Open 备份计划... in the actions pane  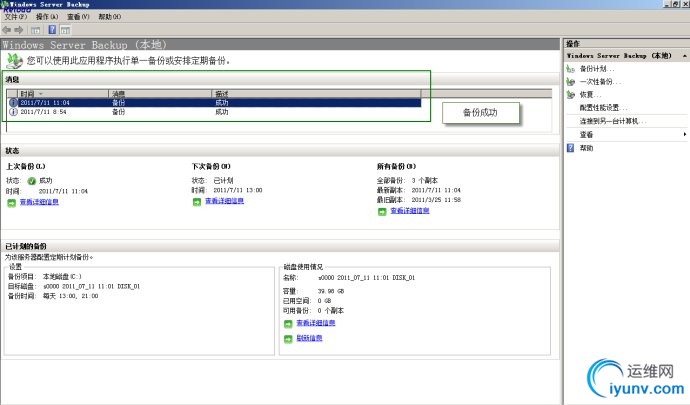click(597, 69)
